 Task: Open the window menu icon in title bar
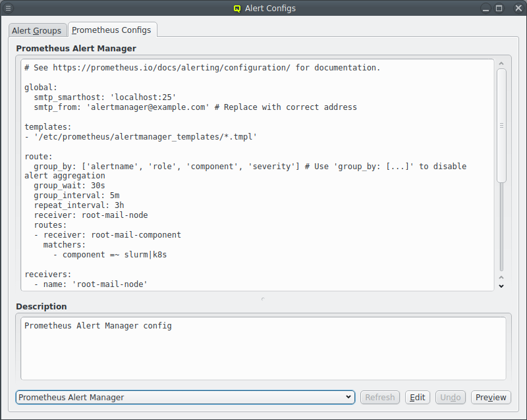coord(8,8)
